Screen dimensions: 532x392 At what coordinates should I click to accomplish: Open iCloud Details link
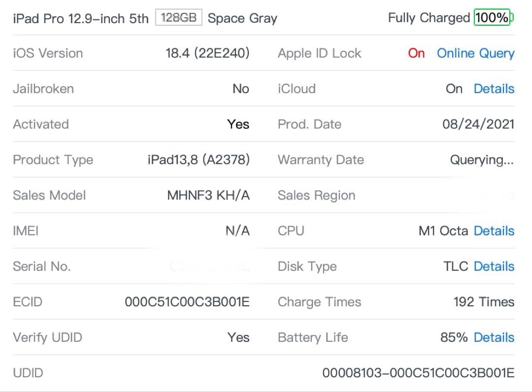click(494, 89)
